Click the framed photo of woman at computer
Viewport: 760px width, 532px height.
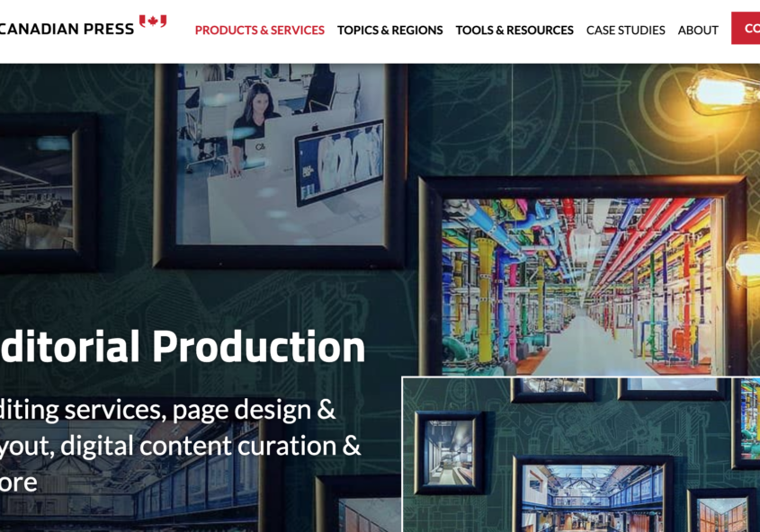(279, 153)
